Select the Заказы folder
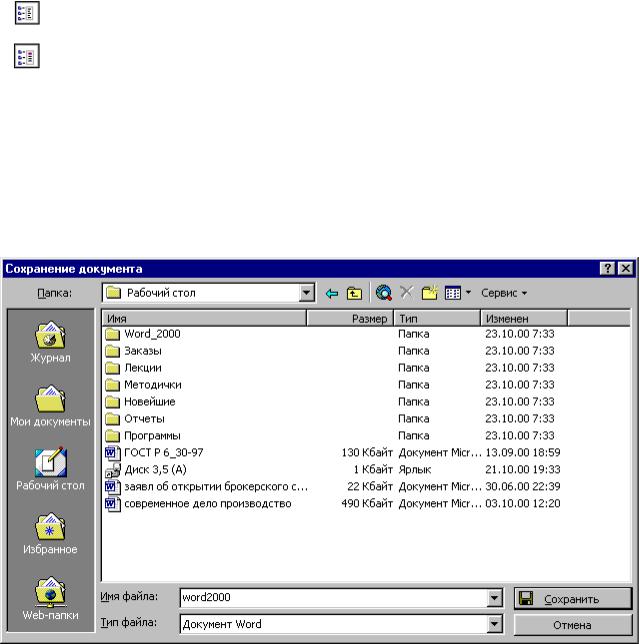This screenshot has height=644, width=639. click(x=143, y=351)
